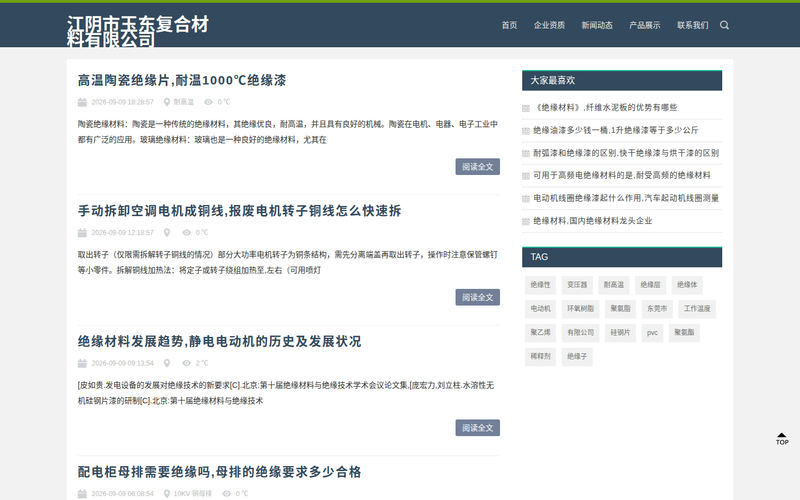Click the 江阴市天东复合材料有限公司 site logo
Viewport: 800px width, 500px height.
(x=138, y=32)
